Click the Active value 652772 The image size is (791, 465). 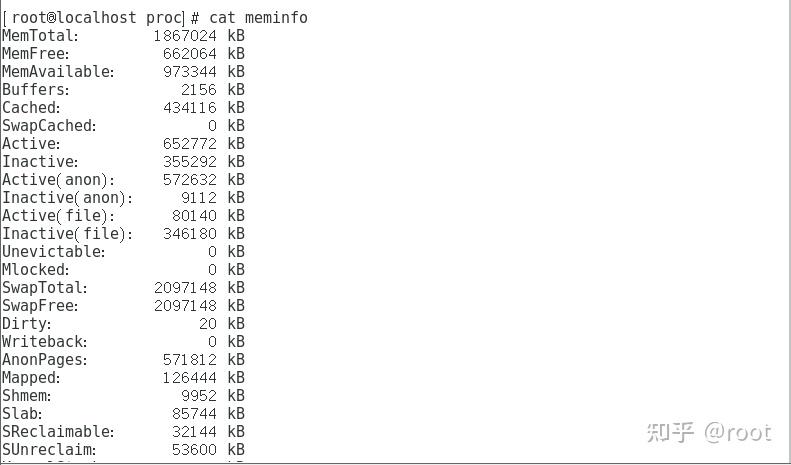click(x=190, y=144)
